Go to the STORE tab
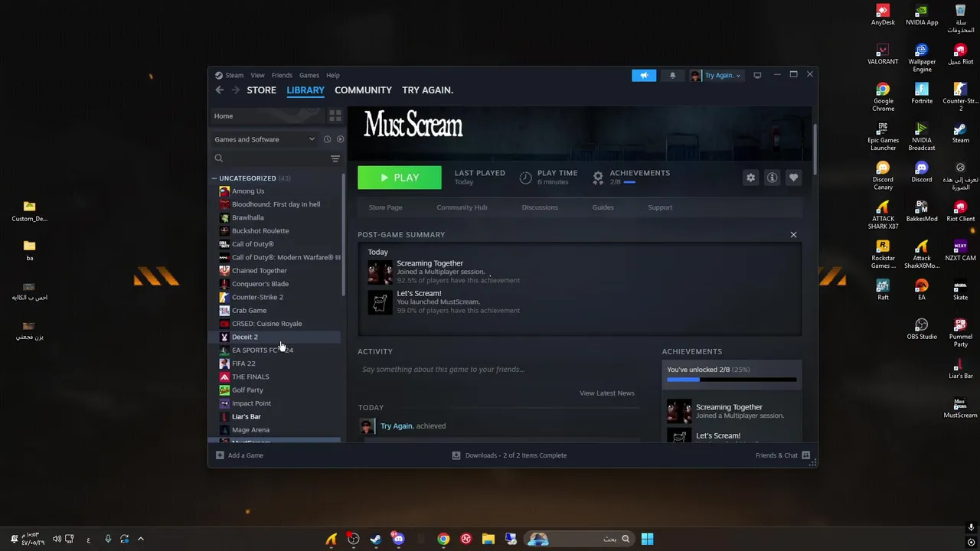980x551 pixels. pos(261,90)
